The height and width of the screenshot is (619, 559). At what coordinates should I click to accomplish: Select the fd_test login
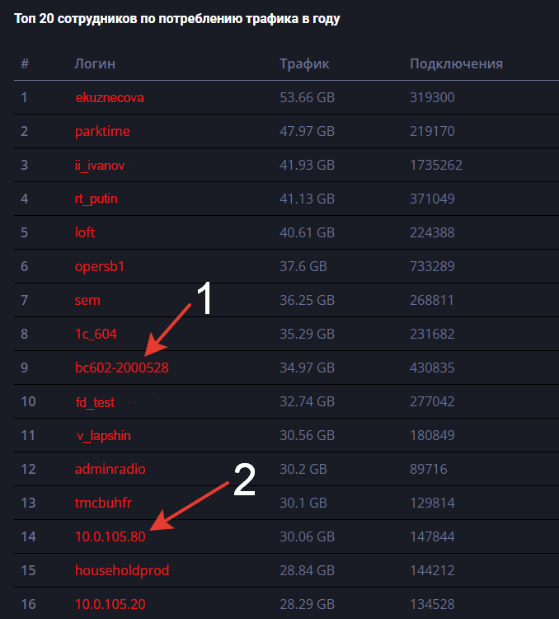(x=95, y=402)
